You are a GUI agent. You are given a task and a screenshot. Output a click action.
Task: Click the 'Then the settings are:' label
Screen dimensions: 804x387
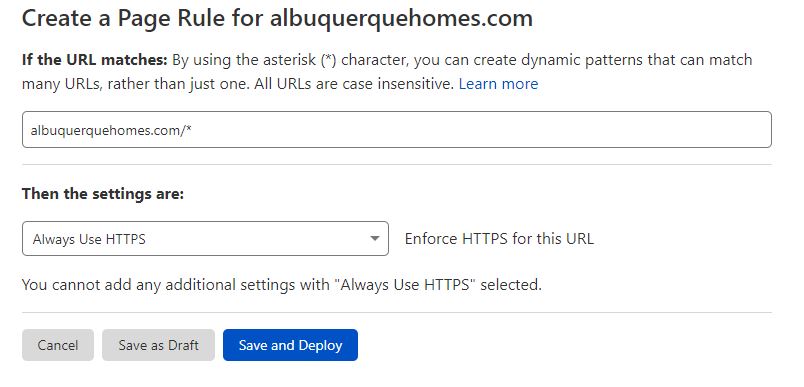pos(103,194)
